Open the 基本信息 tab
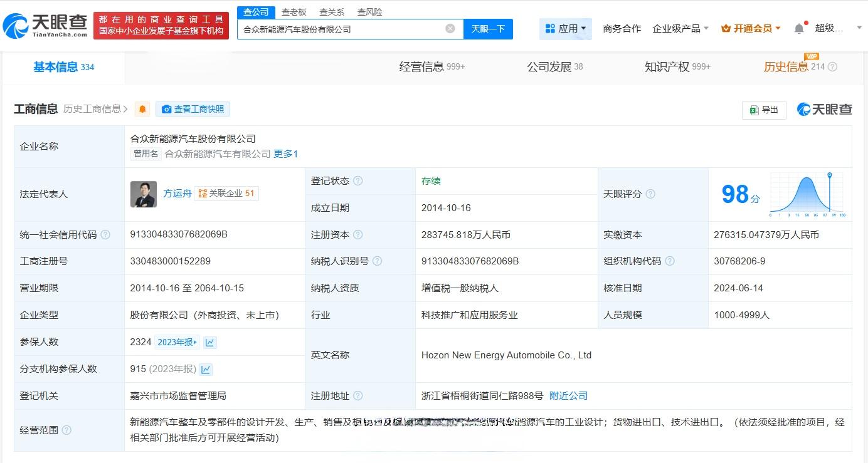Screen dimensions: 868x463 coord(63,67)
